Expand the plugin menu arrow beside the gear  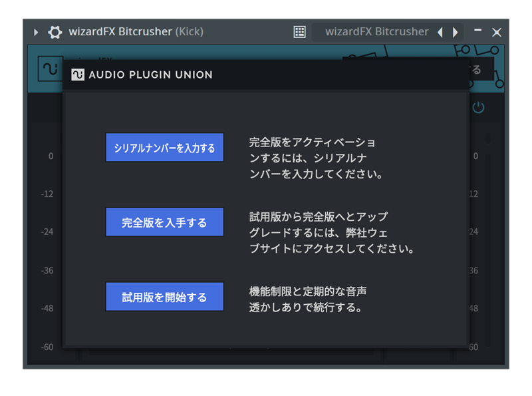[36, 32]
